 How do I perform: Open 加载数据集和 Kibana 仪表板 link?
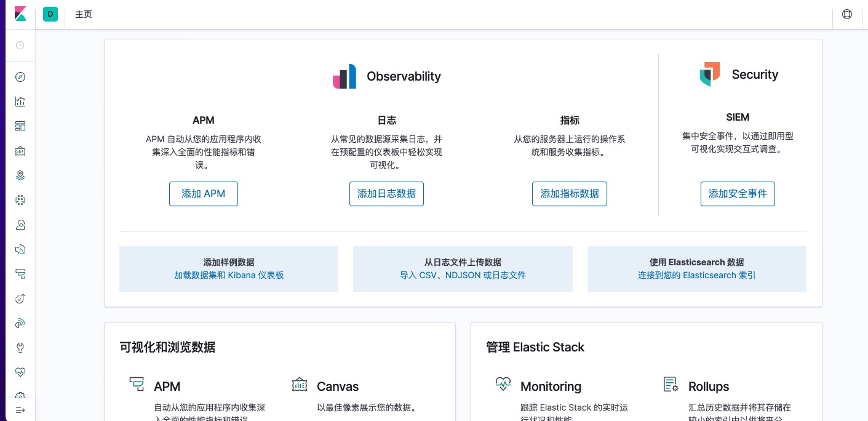[x=229, y=275]
